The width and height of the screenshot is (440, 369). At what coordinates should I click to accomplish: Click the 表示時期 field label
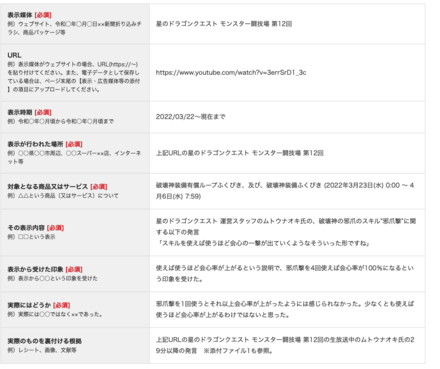pyautogui.click(x=20, y=112)
